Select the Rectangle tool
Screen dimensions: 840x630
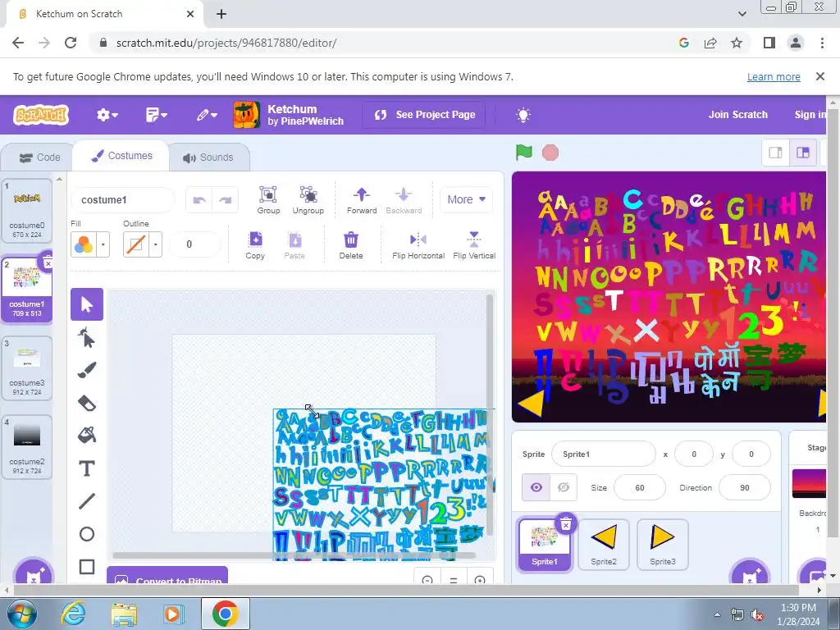tap(87, 567)
